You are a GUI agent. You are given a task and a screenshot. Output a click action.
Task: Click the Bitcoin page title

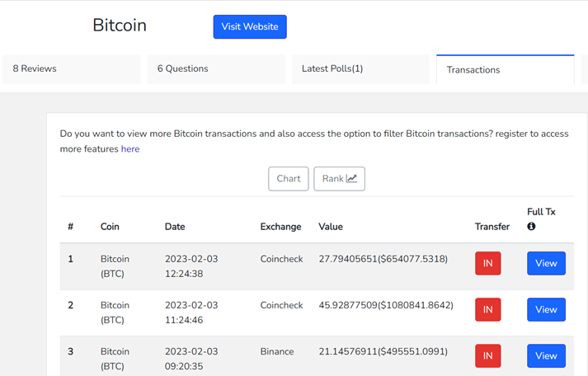[x=120, y=25]
